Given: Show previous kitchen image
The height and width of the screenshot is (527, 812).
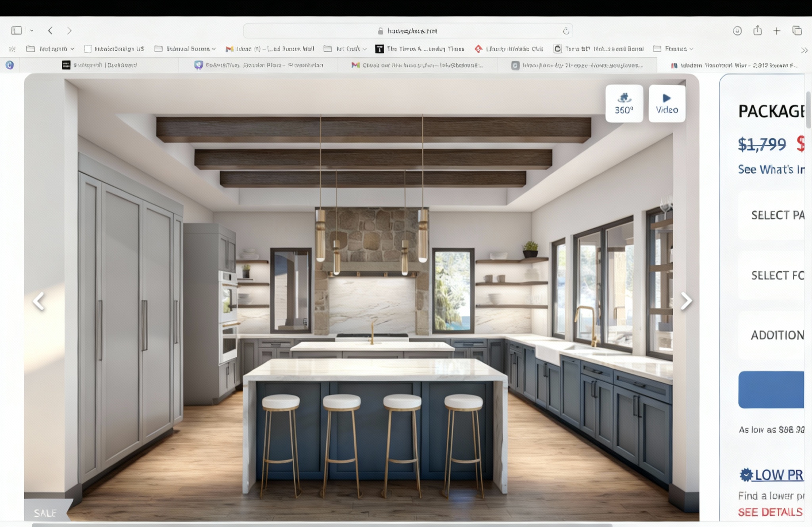Looking at the screenshot, I should tap(38, 301).
